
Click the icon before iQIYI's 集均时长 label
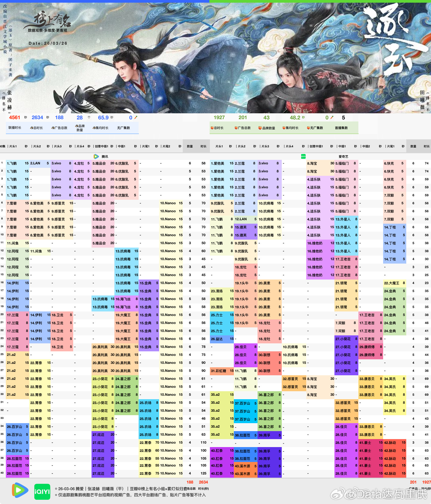[x=284, y=128]
